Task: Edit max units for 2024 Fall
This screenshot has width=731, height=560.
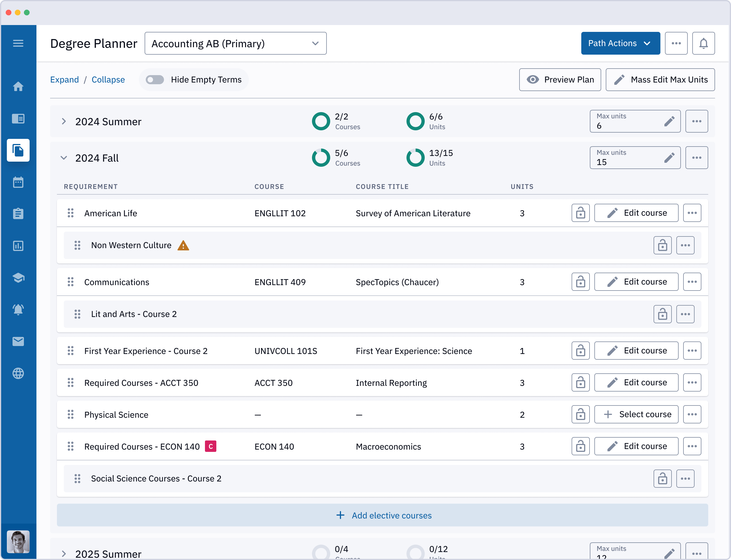Action: [x=669, y=158]
